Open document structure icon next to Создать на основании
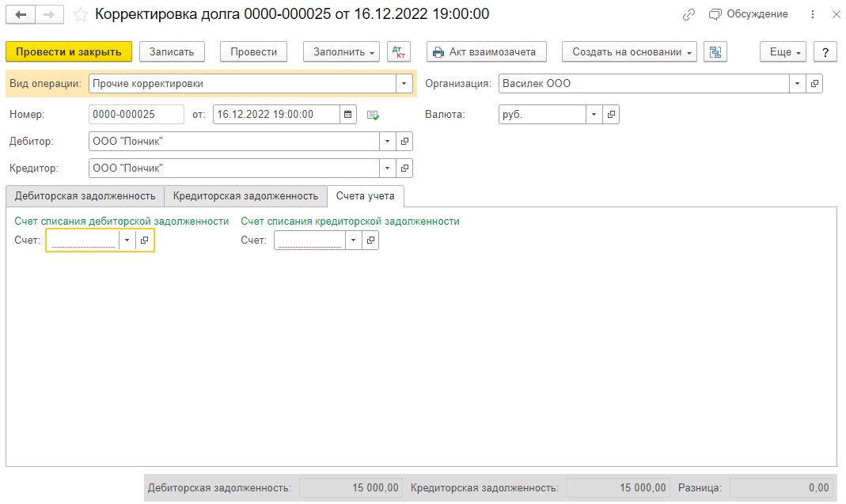Viewport: 846px width, 504px height. tap(715, 51)
